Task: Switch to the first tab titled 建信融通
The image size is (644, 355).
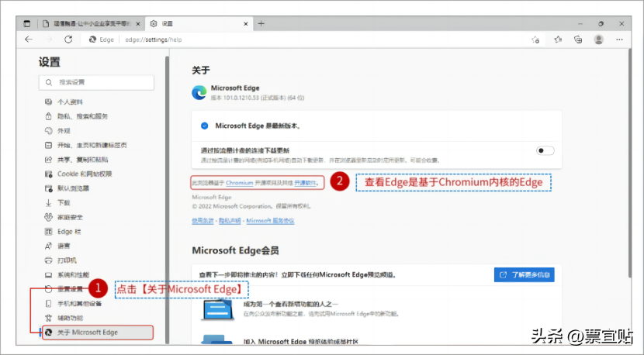Action: [91, 24]
